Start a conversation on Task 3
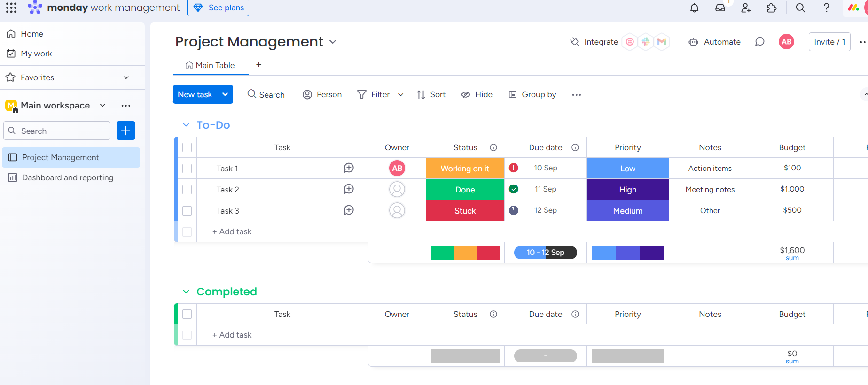This screenshot has height=385, width=868. coord(349,210)
